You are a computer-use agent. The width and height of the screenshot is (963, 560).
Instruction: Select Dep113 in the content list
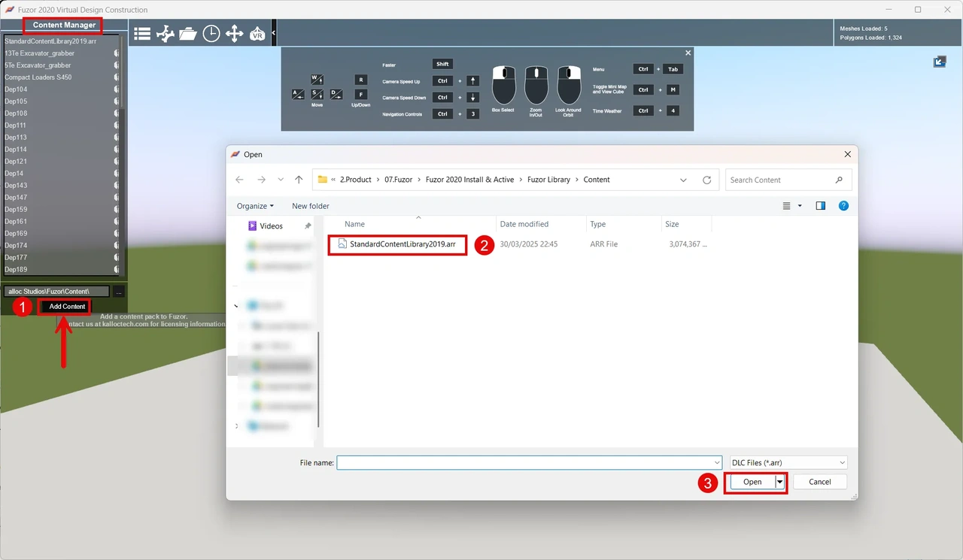(x=16, y=138)
